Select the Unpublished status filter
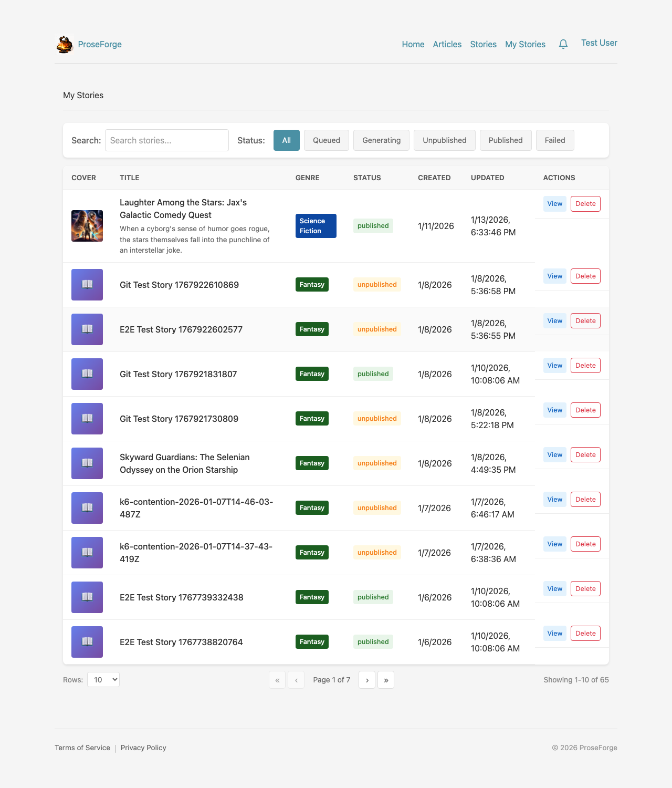The image size is (672, 788). [445, 140]
